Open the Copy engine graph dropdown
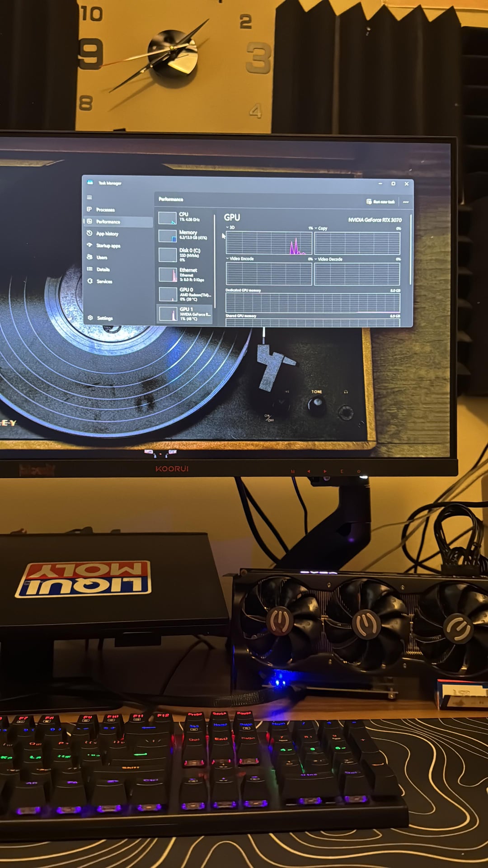Screen dimensions: 488x868 tap(316, 228)
